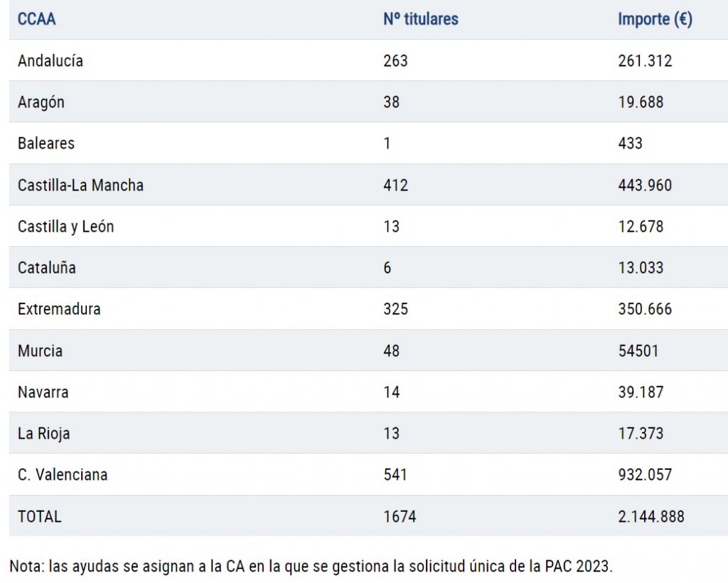Click the Importe (€) column header
Viewport: 728px width, 583px height.
[655, 19]
